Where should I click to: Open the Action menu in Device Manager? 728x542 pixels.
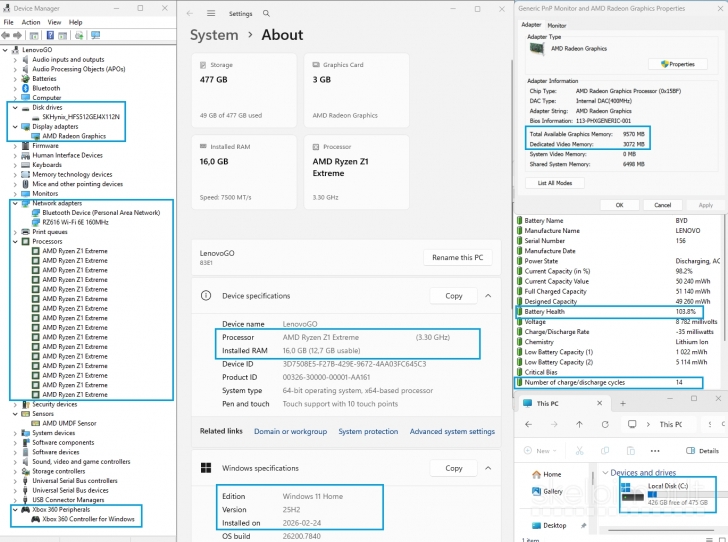pos(31,22)
